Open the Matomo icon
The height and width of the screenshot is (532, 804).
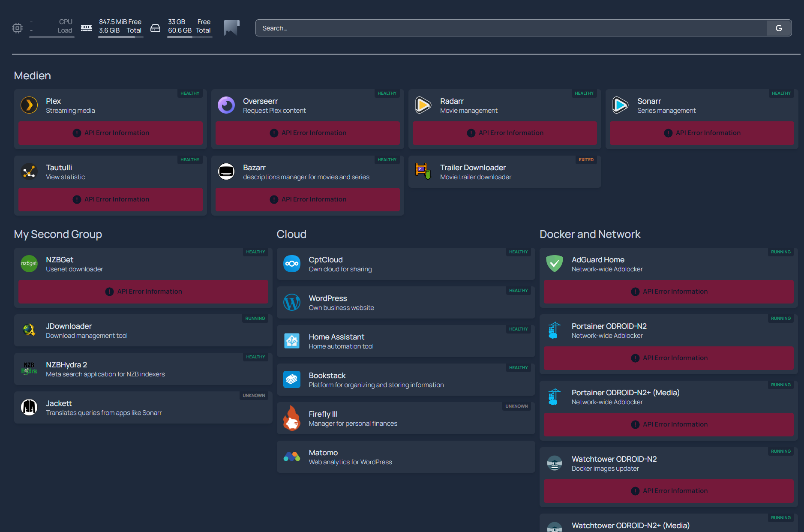coord(292,457)
